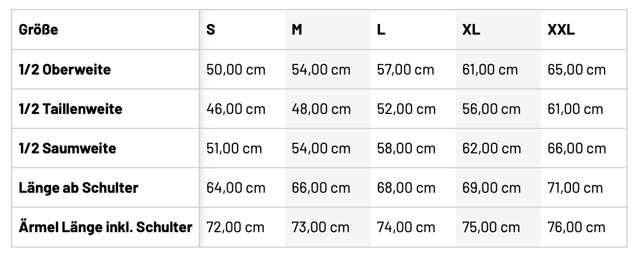644x262 pixels.
Task: Click the 64,00 cm length value for S
Action: pos(236,187)
